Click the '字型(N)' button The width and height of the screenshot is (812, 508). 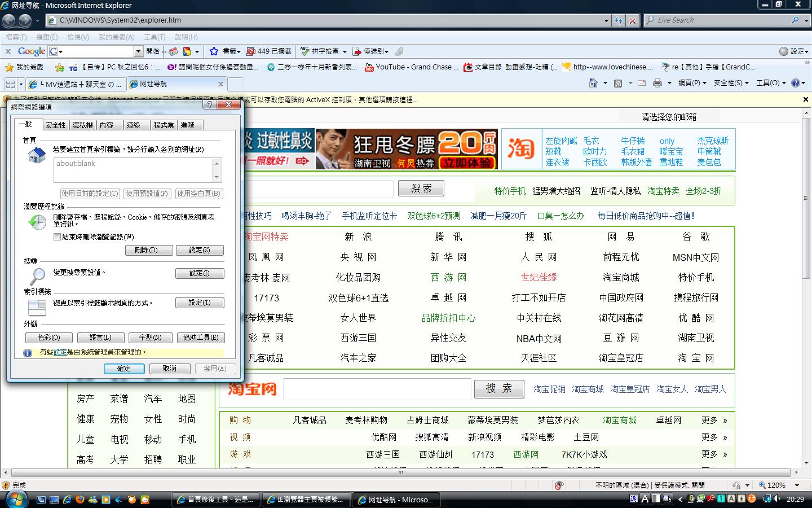150,338
